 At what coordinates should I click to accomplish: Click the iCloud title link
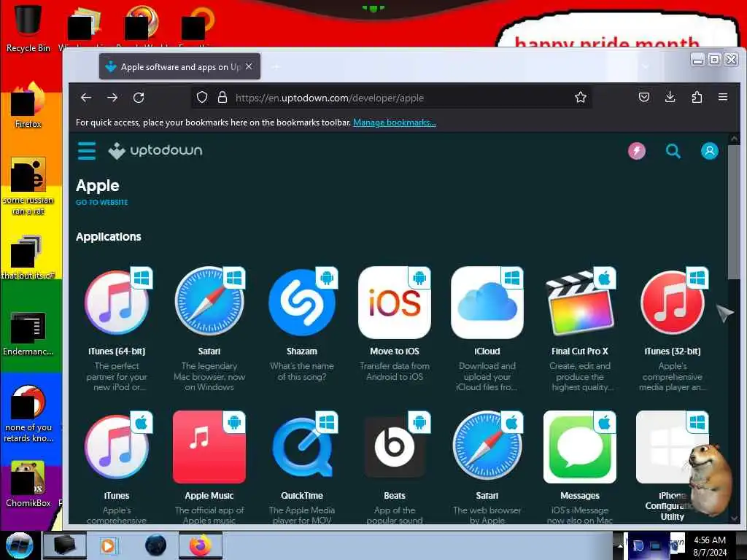coord(487,351)
